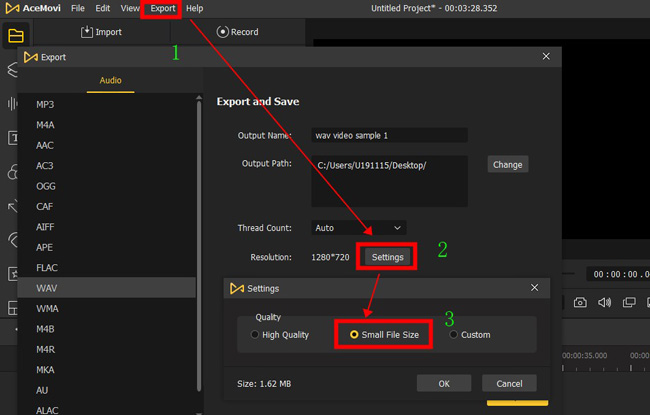The image size is (650, 415).
Task: Select M4R format in list
Action: (107, 349)
